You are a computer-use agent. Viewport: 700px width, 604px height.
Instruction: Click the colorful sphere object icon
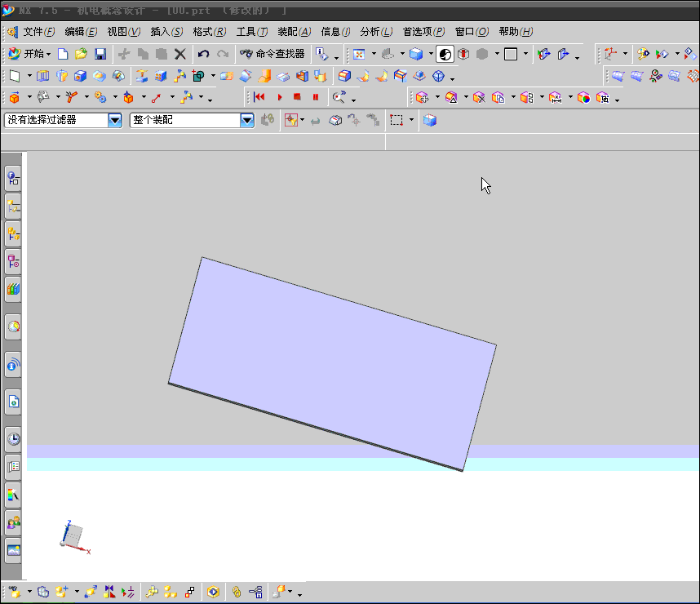[583, 98]
